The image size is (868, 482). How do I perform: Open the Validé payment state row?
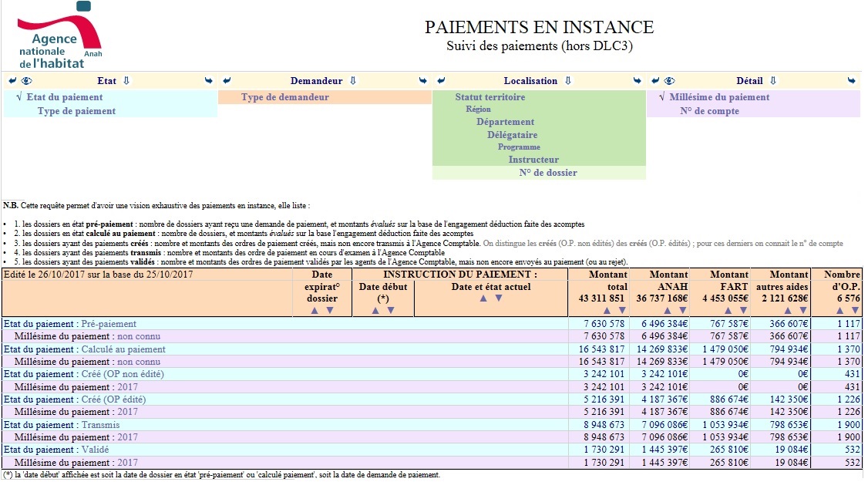coord(431,450)
